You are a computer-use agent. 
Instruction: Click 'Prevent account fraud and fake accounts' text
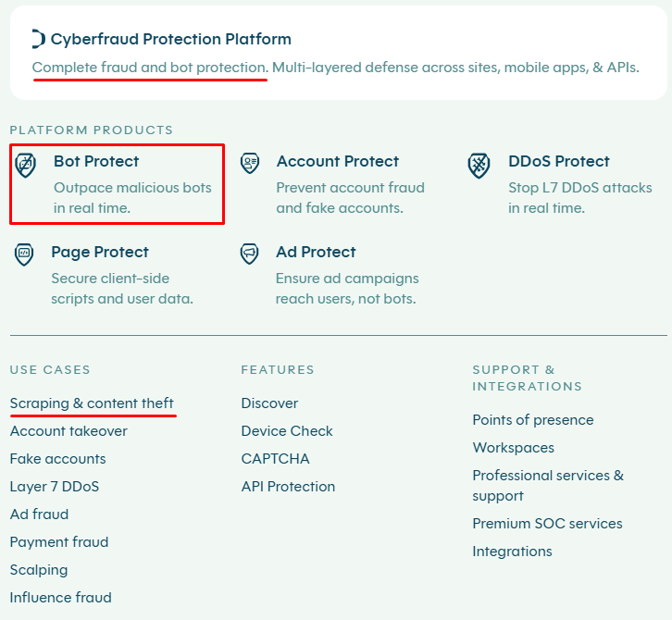[351, 198]
